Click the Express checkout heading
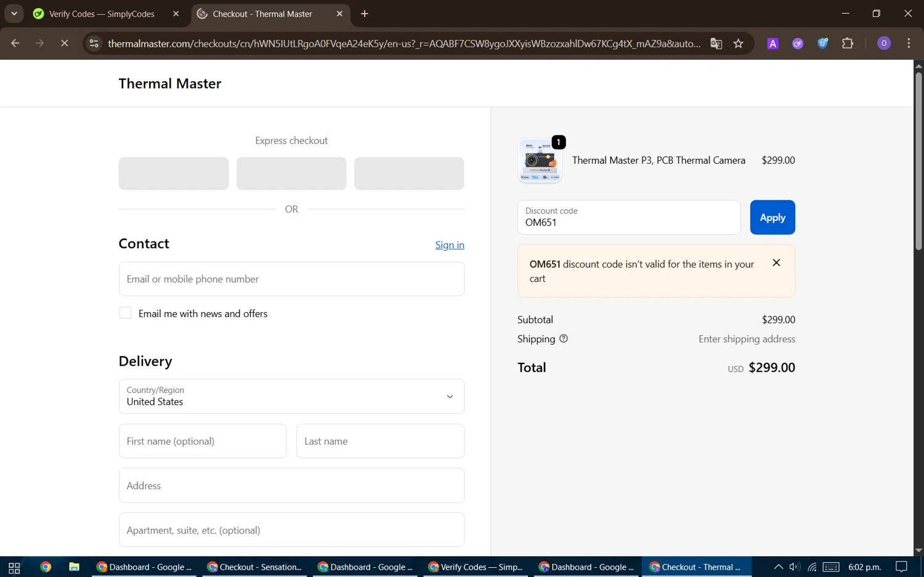The width and height of the screenshot is (924, 577). pos(291,140)
